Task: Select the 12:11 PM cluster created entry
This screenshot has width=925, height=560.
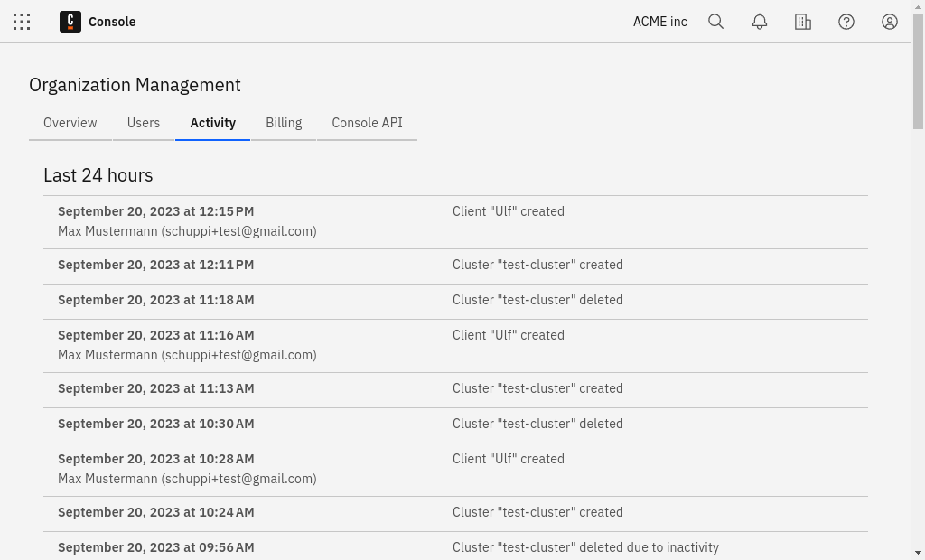Action: tap(455, 265)
